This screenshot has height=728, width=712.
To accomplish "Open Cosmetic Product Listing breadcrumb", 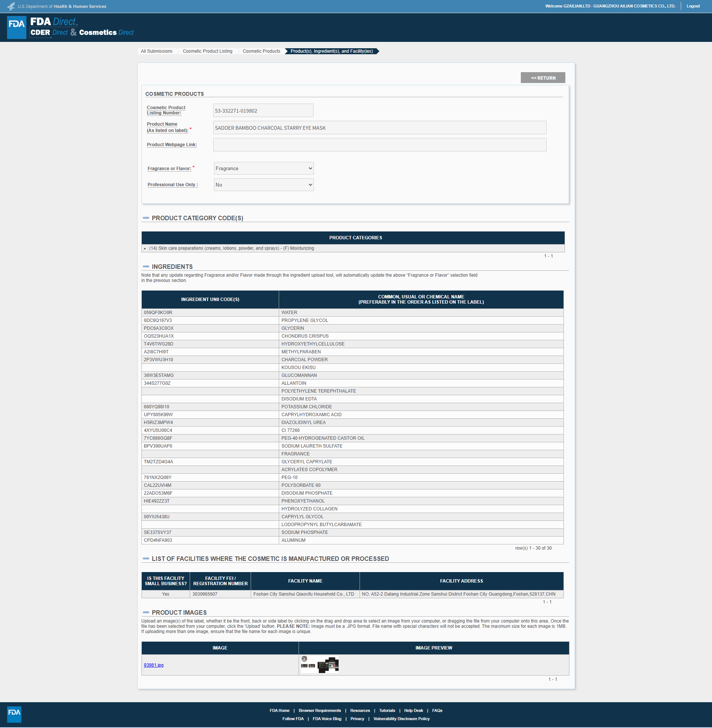I will pos(207,51).
